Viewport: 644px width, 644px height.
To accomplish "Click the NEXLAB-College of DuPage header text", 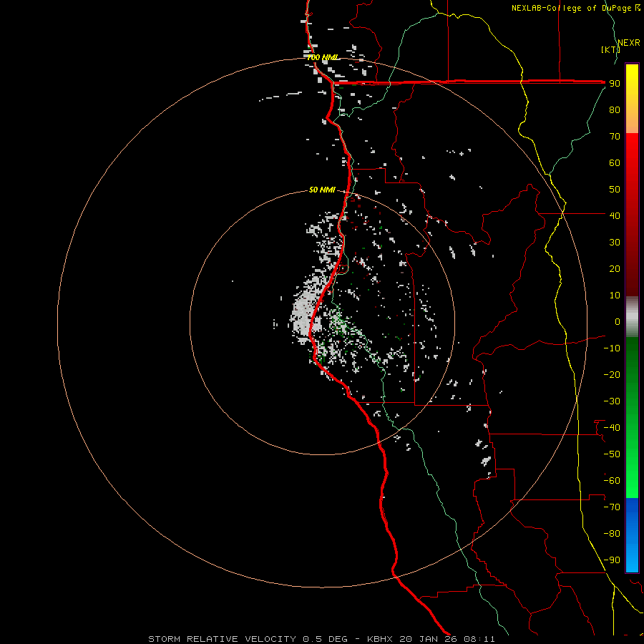I will tap(571, 8).
